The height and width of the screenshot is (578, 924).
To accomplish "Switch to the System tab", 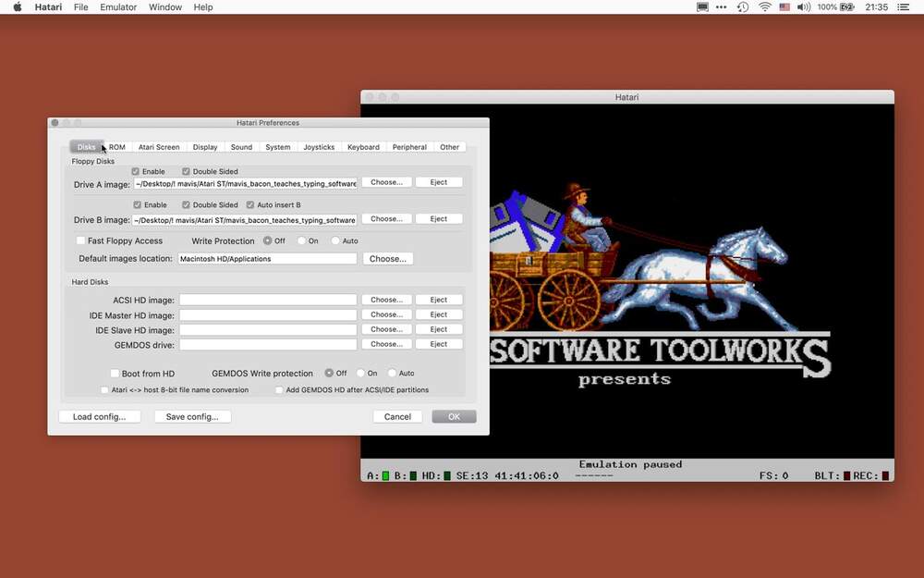I will pyautogui.click(x=278, y=147).
